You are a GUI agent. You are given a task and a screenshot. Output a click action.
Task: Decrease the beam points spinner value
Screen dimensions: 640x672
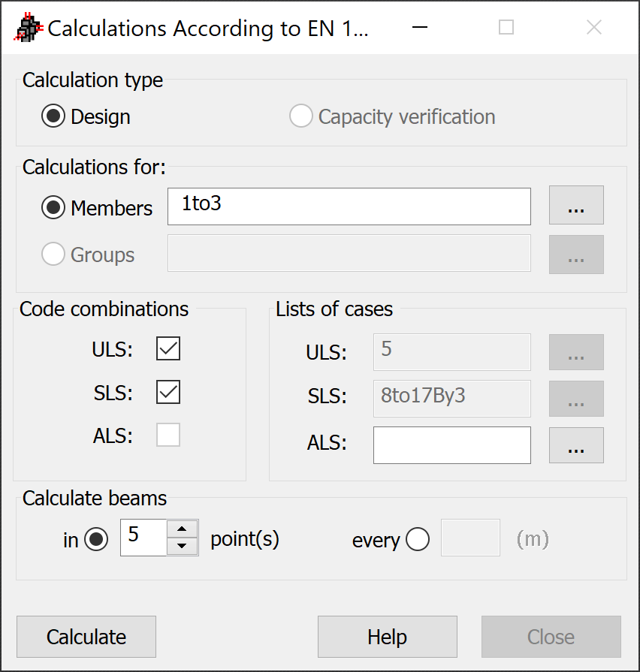tap(182, 547)
